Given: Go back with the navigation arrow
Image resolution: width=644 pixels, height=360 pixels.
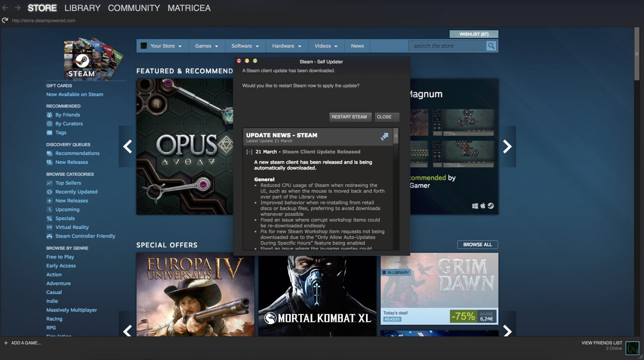Looking at the screenshot, I should coord(5,8).
